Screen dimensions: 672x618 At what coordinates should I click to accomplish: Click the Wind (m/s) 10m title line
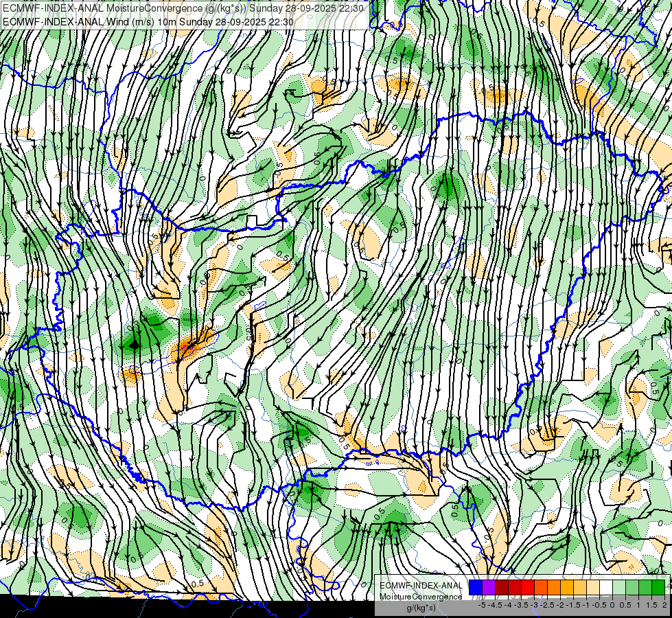coord(148,21)
